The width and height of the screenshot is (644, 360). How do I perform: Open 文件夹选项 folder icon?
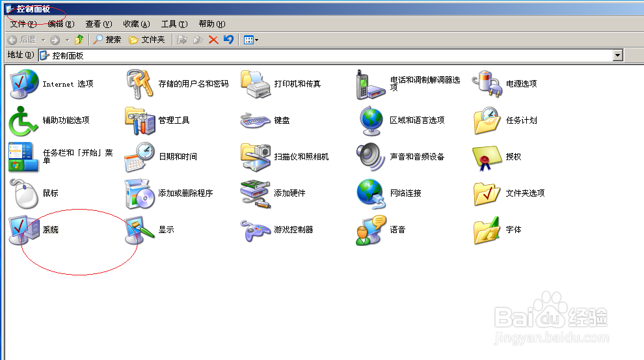tap(487, 193)
